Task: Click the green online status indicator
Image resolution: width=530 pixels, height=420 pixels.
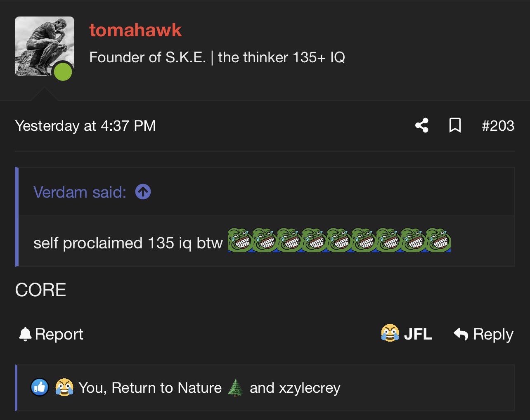Action: (63, 71)
